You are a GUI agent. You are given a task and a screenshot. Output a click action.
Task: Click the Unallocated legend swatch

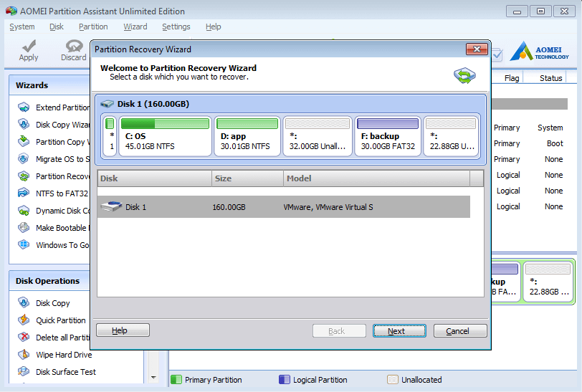(x=393, y=379)
